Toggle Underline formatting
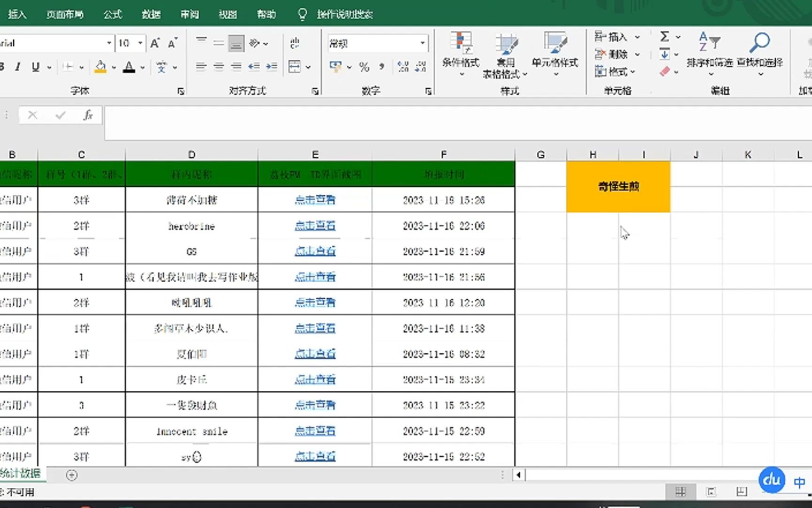The image size is (812, 508). (35, 67)
